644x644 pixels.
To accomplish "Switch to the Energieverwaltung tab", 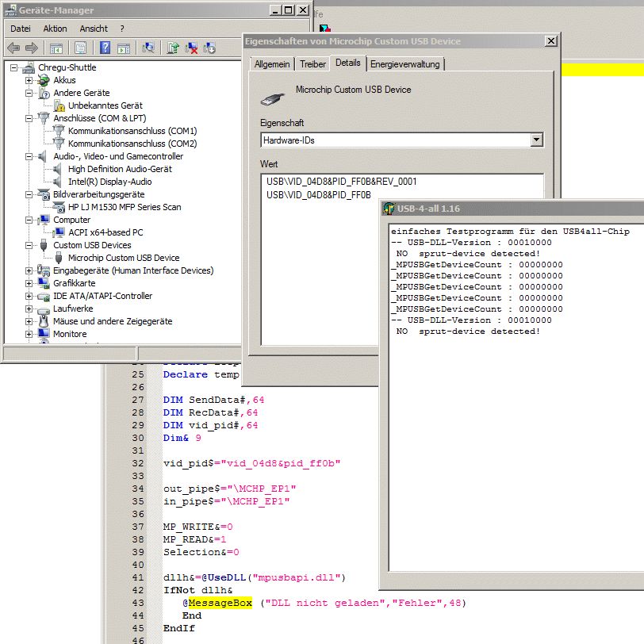I will pos(404,64).
